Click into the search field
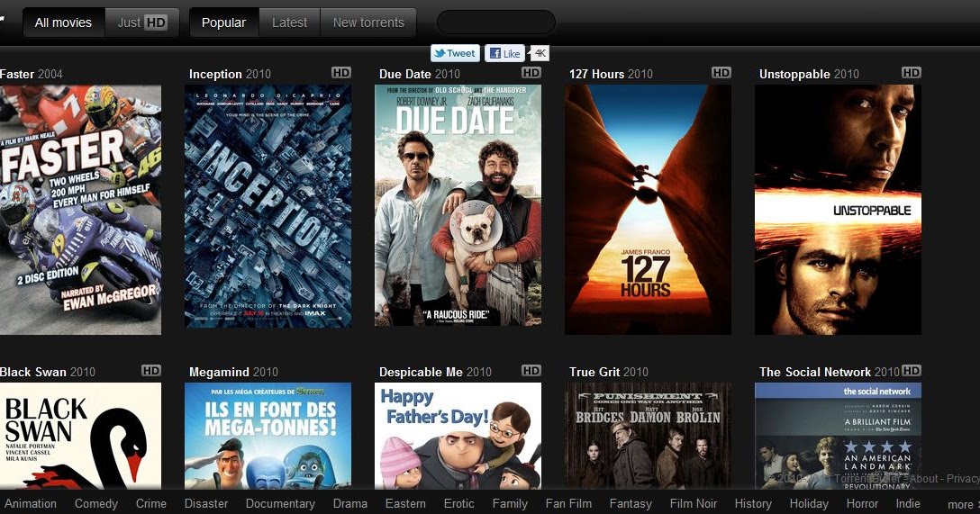The height and width of the screenshot is (514, 980). [495, 23]
